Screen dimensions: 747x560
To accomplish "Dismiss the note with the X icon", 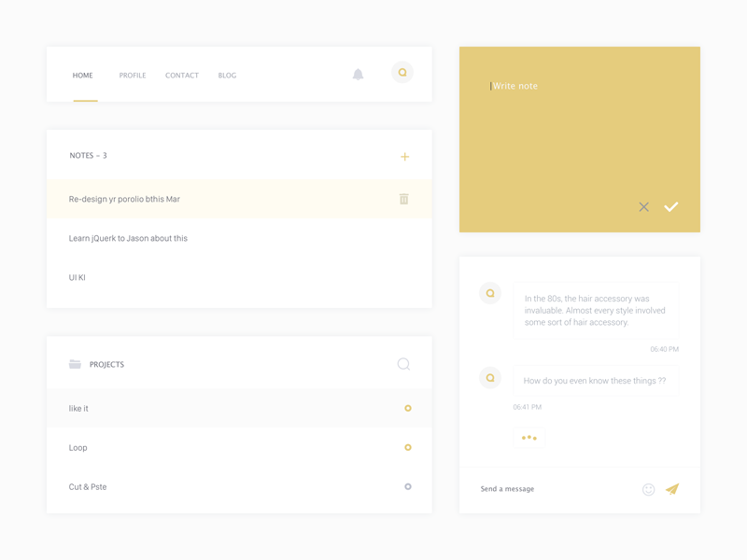I will coord(643,207).
